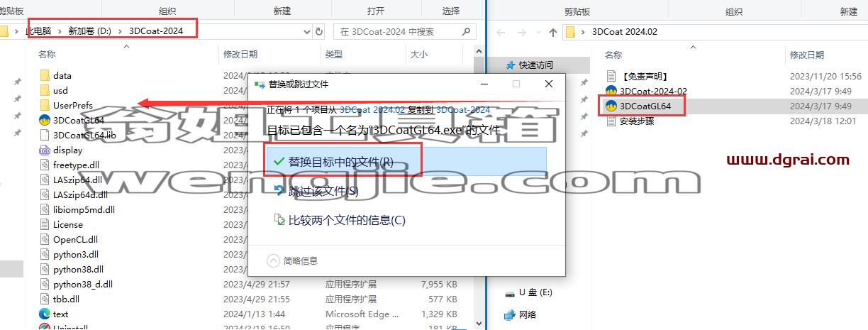Click the 3DCoat 2024.02 source link in dialog
Viewport: 868px width, 330px height.
(x=372, y=109)
